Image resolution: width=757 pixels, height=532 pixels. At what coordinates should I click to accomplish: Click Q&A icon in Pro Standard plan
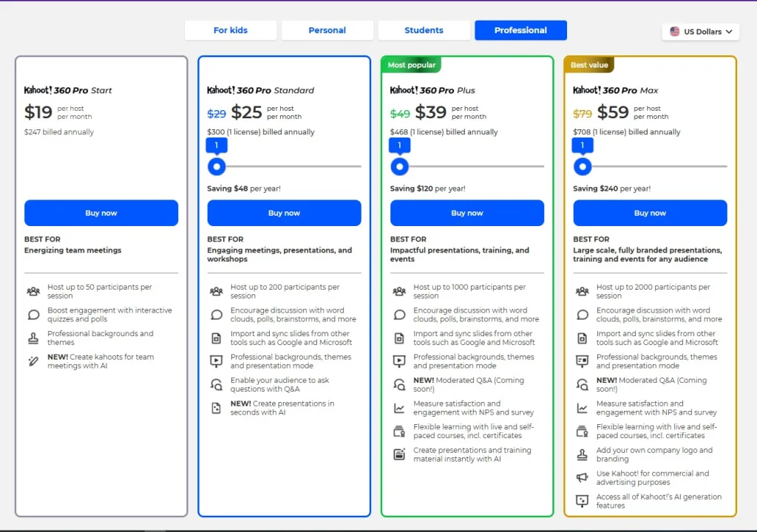tap(216, 385)
